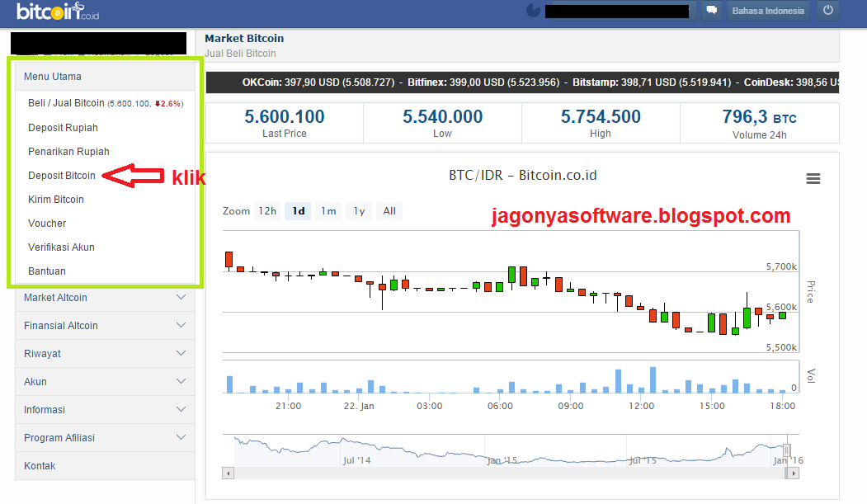Switch language via Bahasa Indonesia button
This screenshot has width=867, height=504.
point(768,11)
